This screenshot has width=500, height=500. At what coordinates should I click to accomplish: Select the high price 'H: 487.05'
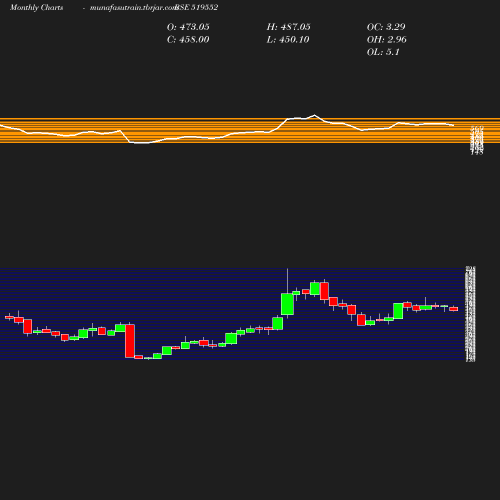[289, 27]
